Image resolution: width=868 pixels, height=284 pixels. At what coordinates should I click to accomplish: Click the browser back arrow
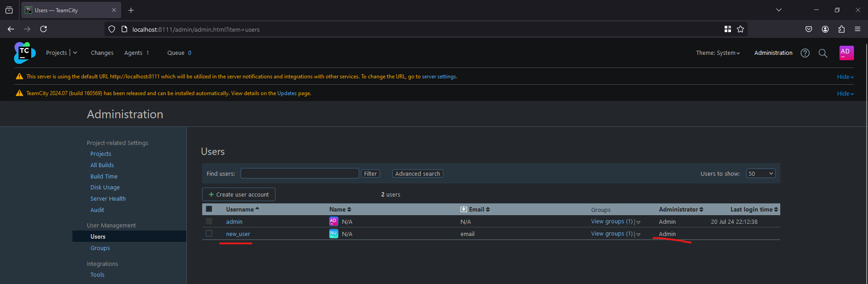(11, 29)
